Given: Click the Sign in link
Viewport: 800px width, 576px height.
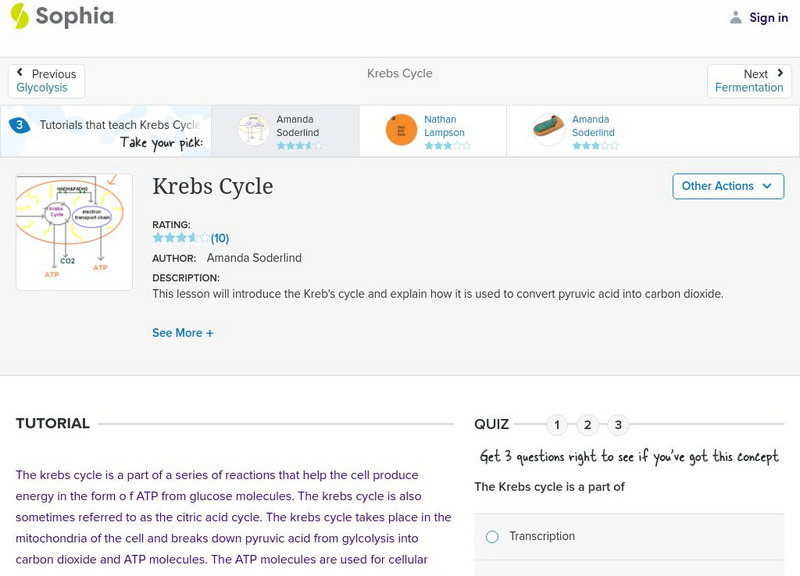Looking at the screenshot, I should pyautogui.click(x=768, y=17).
